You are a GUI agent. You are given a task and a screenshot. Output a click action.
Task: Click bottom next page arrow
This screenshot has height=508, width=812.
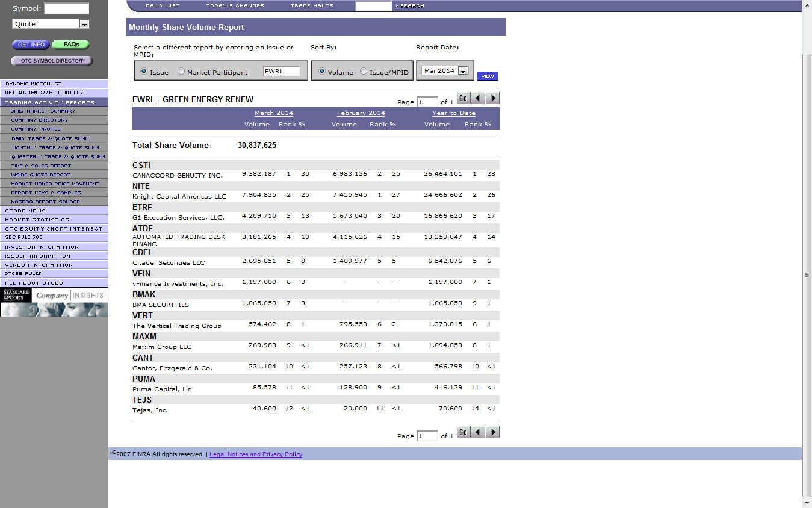click(493, 432)
